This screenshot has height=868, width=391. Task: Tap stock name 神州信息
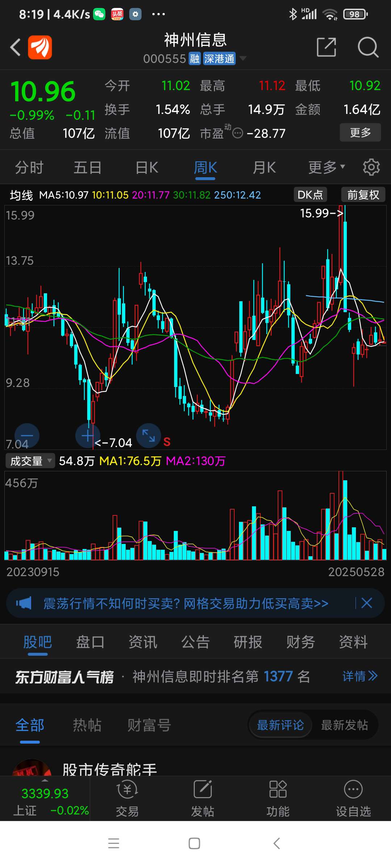[x=195, y=40]
